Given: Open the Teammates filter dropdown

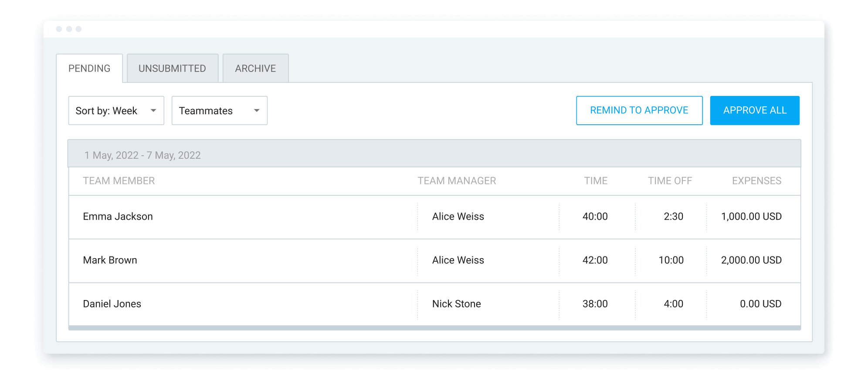Looking at the screenshot, I should click(x=219, y=111).
